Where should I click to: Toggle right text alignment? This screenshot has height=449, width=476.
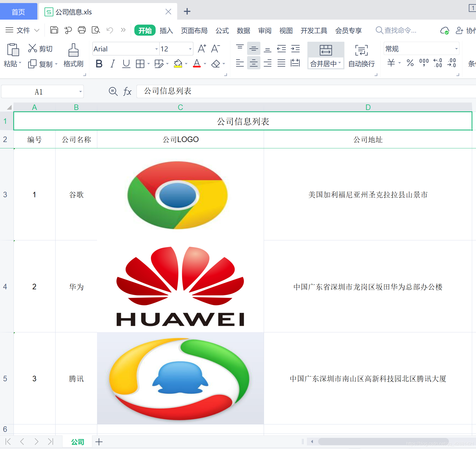click(268, 63)
